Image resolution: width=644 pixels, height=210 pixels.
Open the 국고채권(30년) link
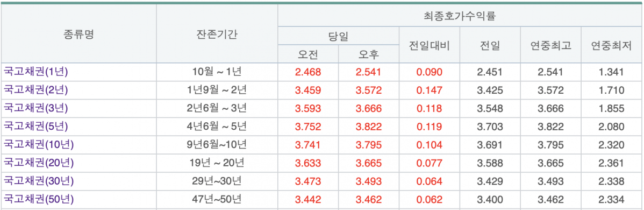coord(38,181)
